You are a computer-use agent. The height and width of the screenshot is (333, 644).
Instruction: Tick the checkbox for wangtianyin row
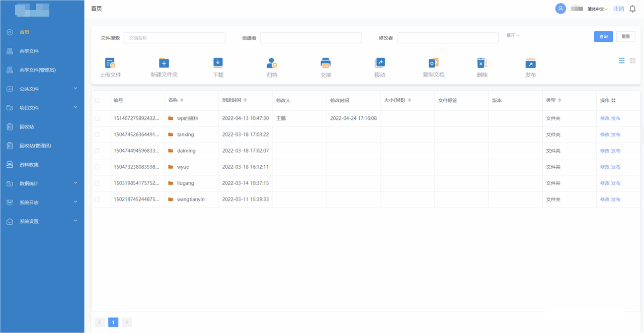pyautogui.click(x=98, y=199)
